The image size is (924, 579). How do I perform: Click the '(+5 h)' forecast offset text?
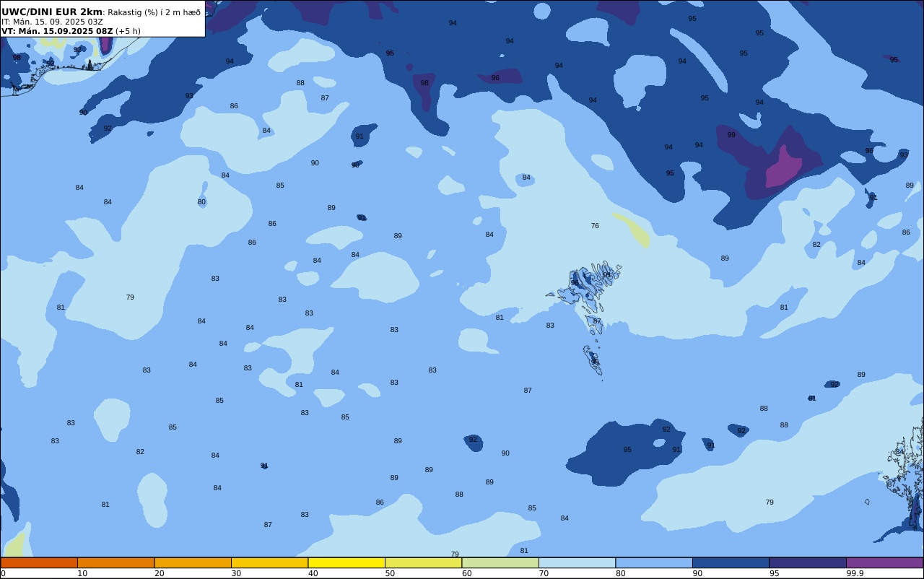[x=128, y=31]
